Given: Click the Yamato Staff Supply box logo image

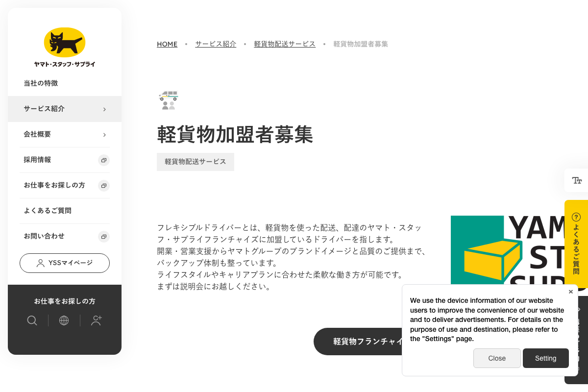Looking at the screenshot, I should click(x=508, y=251).
